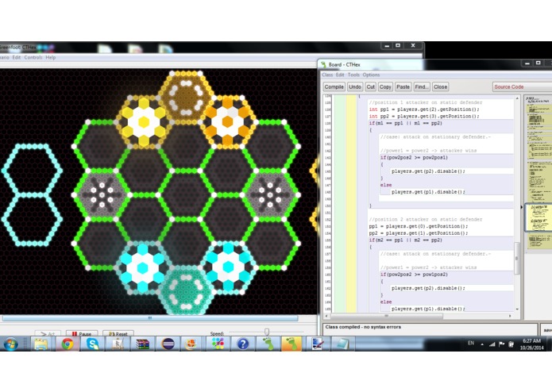This screenshot has height=392, width=552.
Task: Open the Windows Start menu
Action: 10,344
